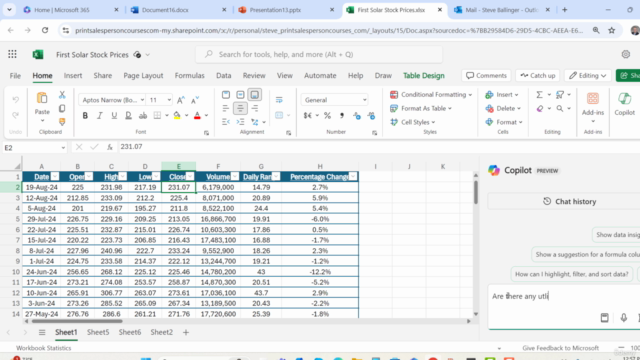The width and height of the screenshot is (640, 360).
Task: Open the Page Layout tab
Action: click(x=143, y=76)
